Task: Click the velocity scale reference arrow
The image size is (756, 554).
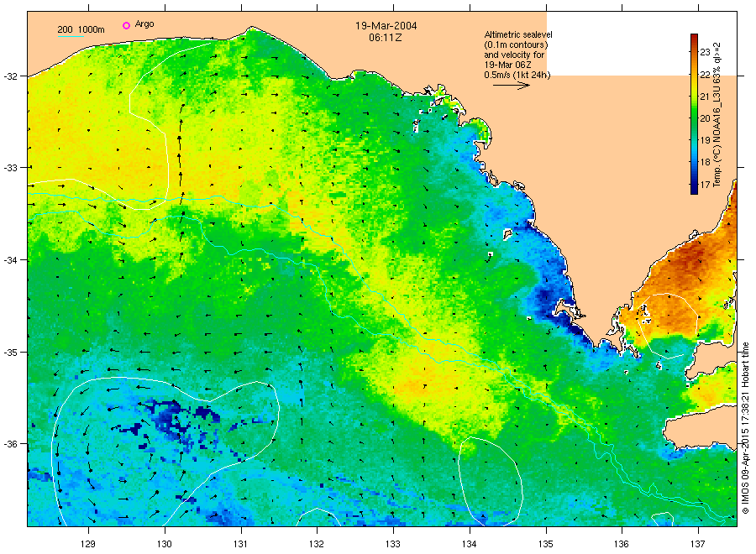Action: coord(511,86)
